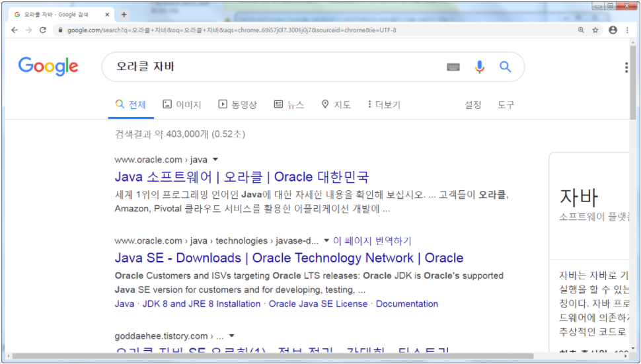Screen dimensions: 641x364
Task: Expand dropdown arrow beside javase-d... URL
Action: pos(326,240)
